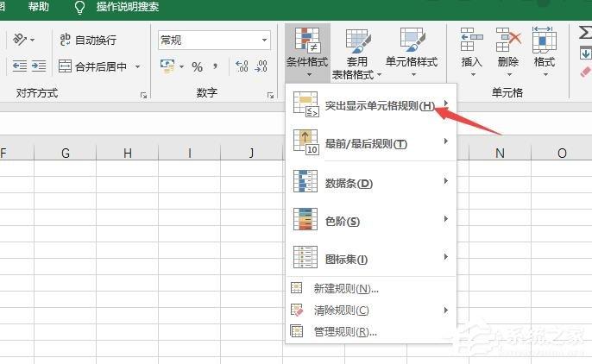Click the lightbulb search icon
This screenshot has width=592, height=364.
(80, 7)
